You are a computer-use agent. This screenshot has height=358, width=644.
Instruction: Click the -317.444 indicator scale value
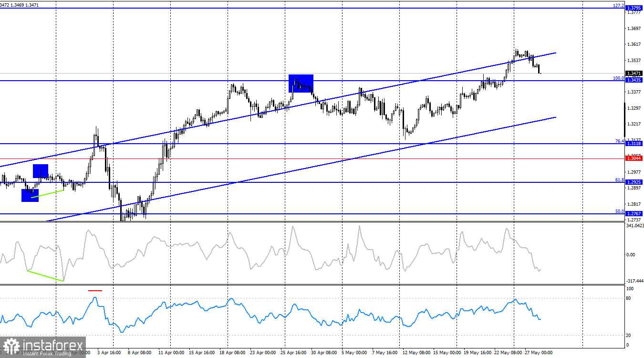(634, 281)
